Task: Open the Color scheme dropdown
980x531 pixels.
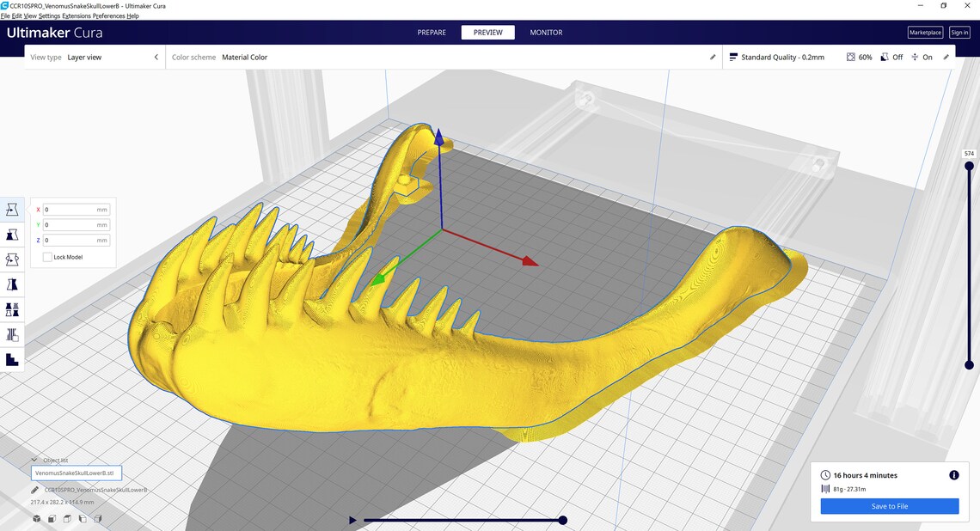Action: [245, 57]
